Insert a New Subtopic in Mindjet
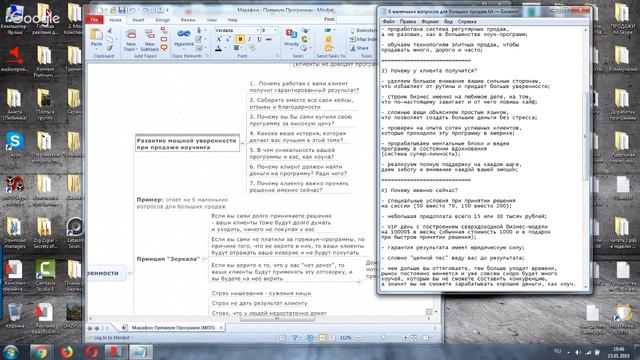 pyautogui.click(x=150, y=38)
